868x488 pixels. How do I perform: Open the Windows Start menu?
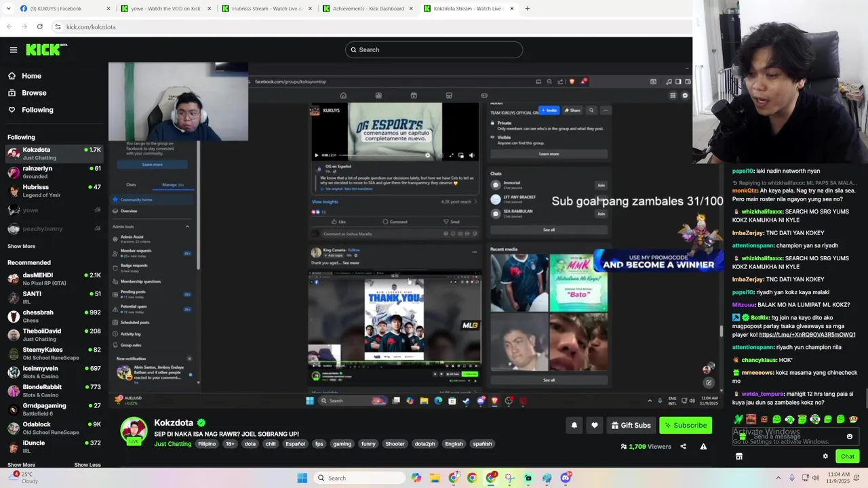tap(302, 478)
